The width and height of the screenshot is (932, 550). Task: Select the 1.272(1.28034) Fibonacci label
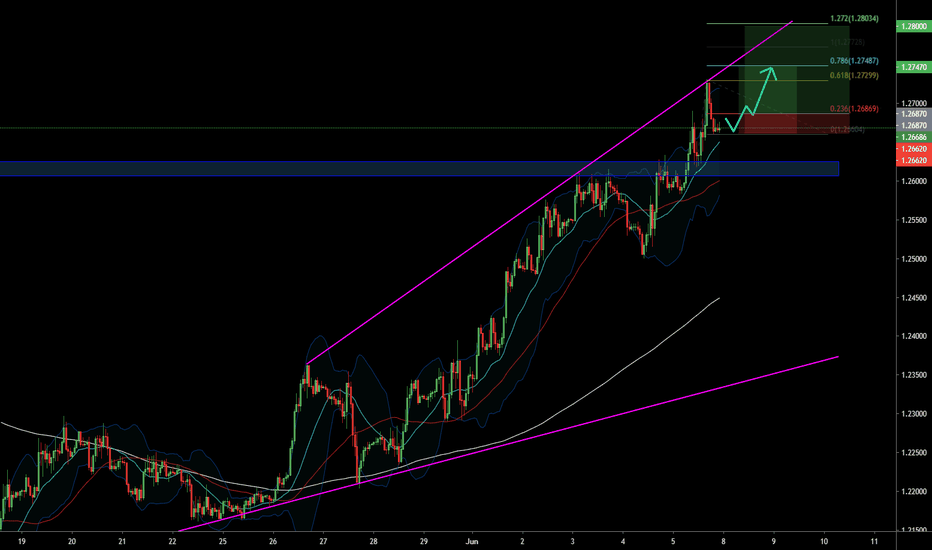(854, 19)
